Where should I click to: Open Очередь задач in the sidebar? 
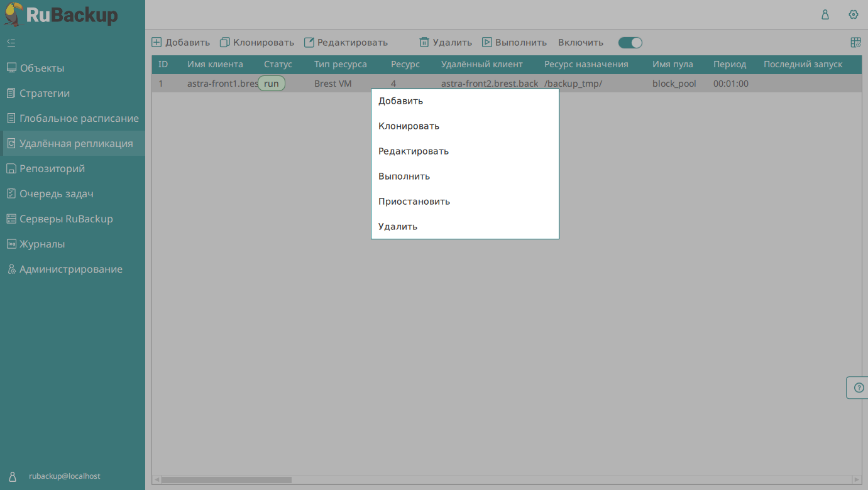(56, 193)
